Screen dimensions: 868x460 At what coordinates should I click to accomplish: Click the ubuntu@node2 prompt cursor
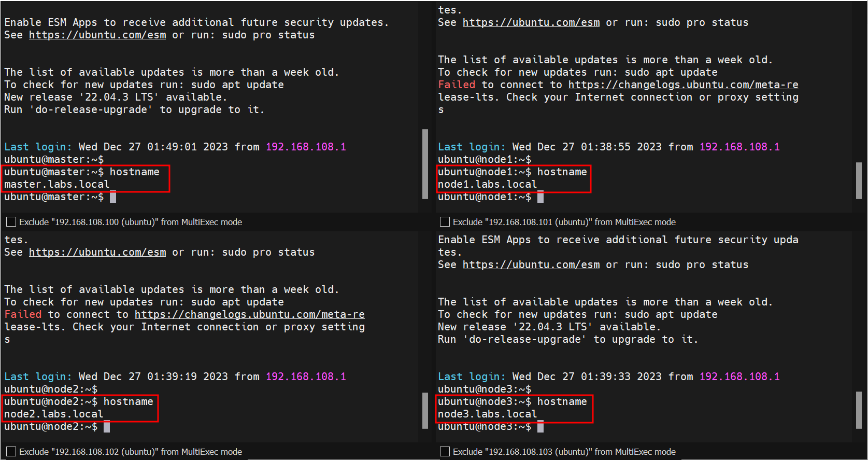(x=107, y=427)
